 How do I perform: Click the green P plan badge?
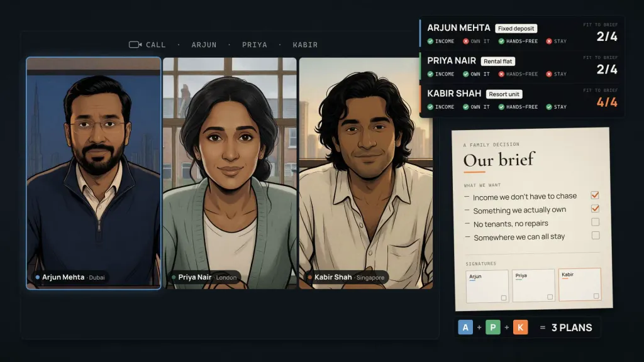click(x=493, y=327)
